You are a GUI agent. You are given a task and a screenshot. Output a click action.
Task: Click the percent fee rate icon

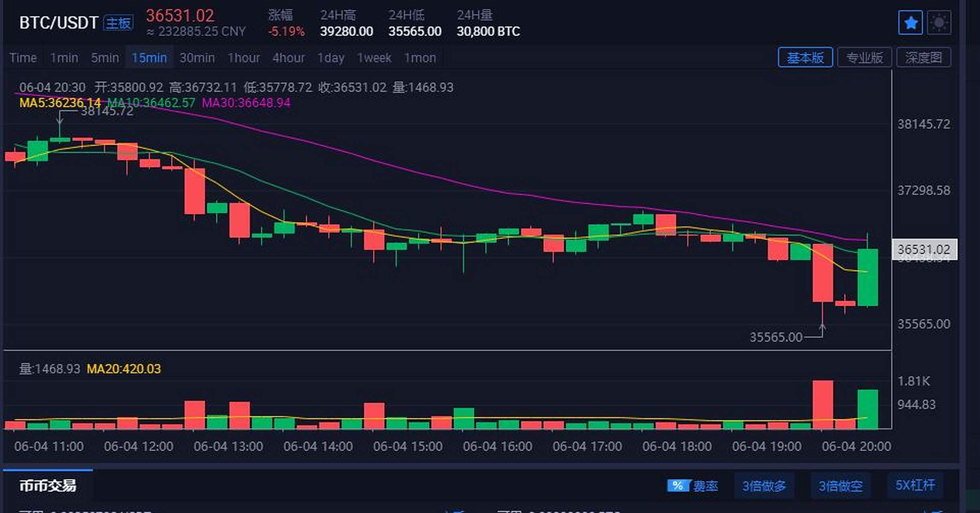tap(678, 486)
